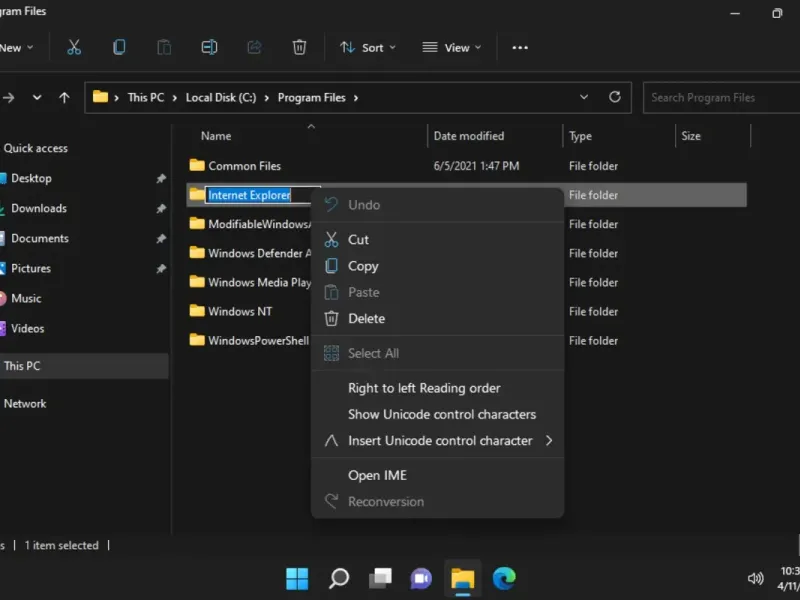Sort by the Size column header

coord(691,136)
